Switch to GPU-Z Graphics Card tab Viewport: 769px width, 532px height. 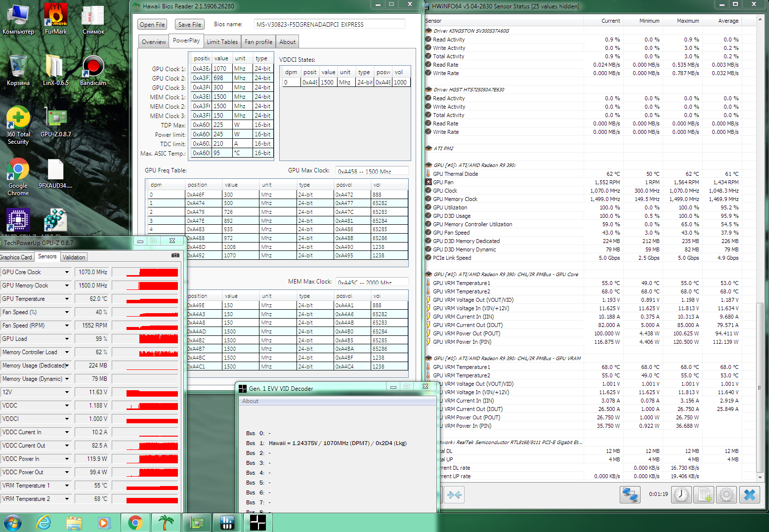[16, 257]
